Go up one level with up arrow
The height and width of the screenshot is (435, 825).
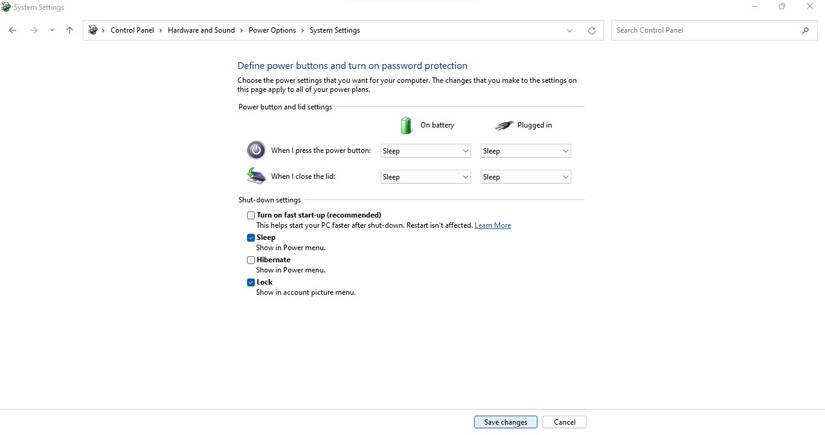69,31
